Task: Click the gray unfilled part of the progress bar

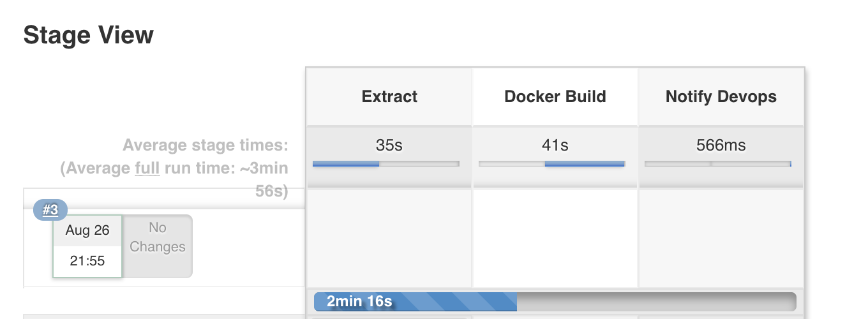Action: coord(657,301)
